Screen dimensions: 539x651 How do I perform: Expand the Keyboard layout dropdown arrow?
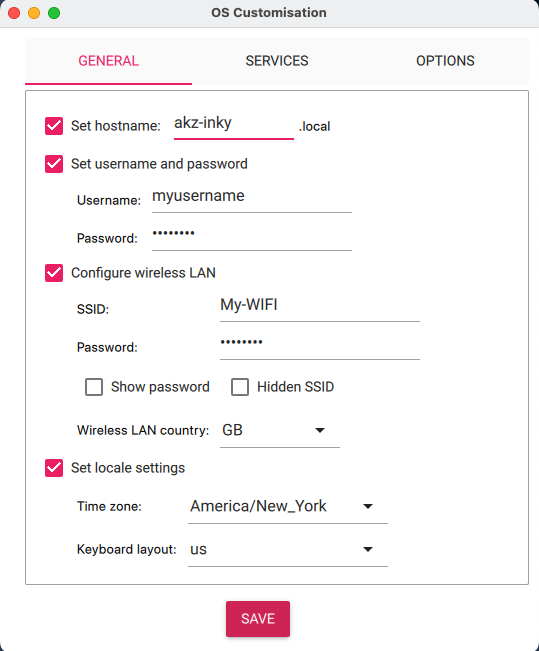tap(368, 549)
